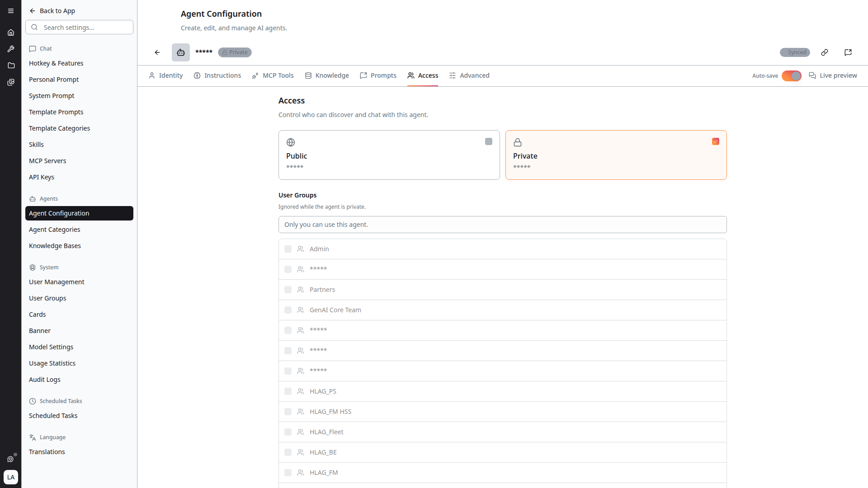The height and width of the screenshot is (488, 868).
Task: Switch to the Prompts tab
Action: coord(378,75)
